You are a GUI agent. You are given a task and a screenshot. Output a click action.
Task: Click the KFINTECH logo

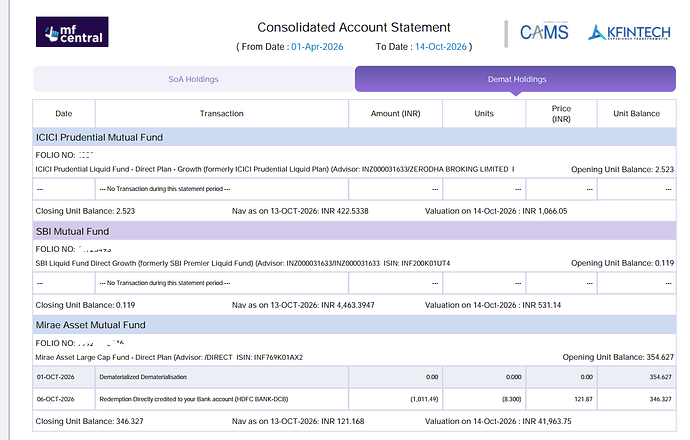629,33
